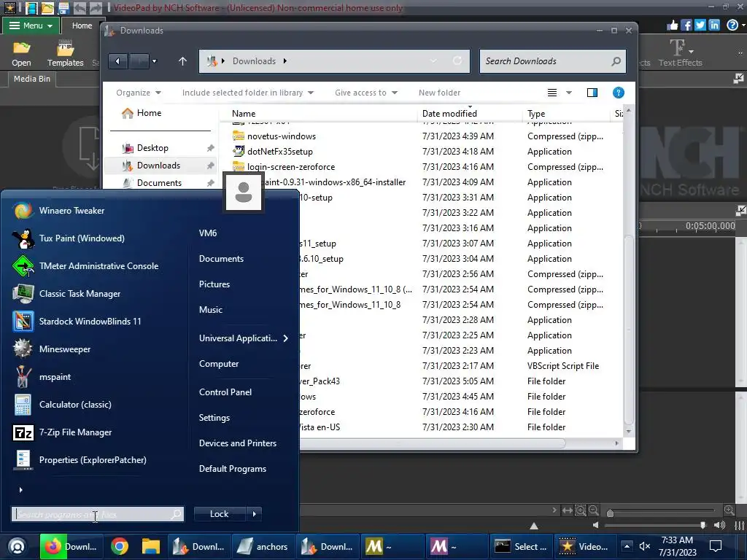
Task: Toggle system volume mute icon in tray
Action: click(x=645, y=546)
